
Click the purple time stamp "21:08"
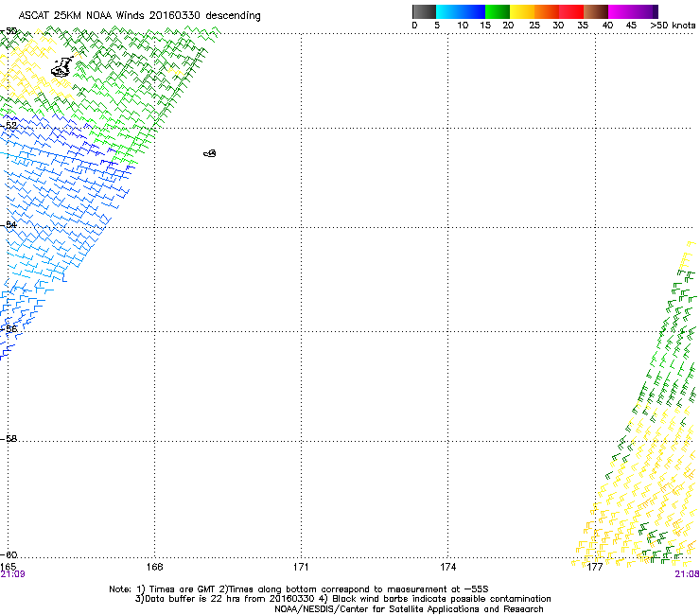687,574
